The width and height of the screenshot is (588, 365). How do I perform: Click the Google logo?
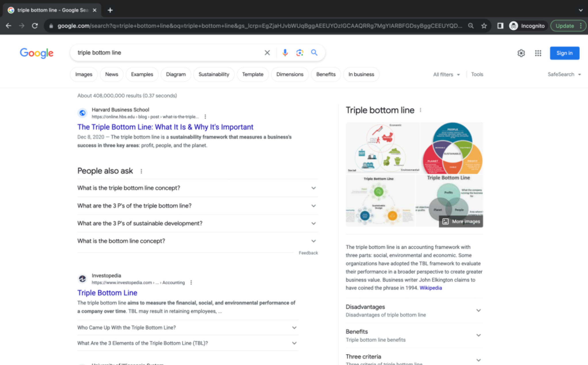pos(37,53)
